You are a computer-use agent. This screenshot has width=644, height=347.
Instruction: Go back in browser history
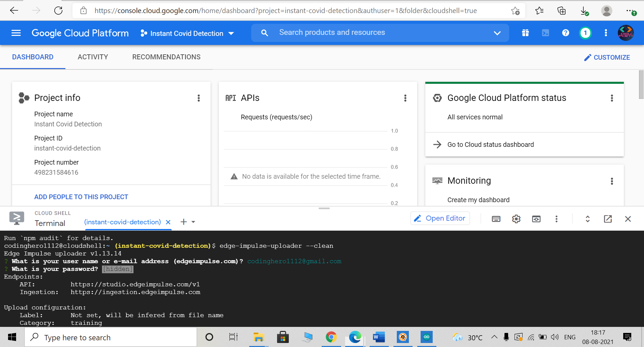(x=14, y=11)
